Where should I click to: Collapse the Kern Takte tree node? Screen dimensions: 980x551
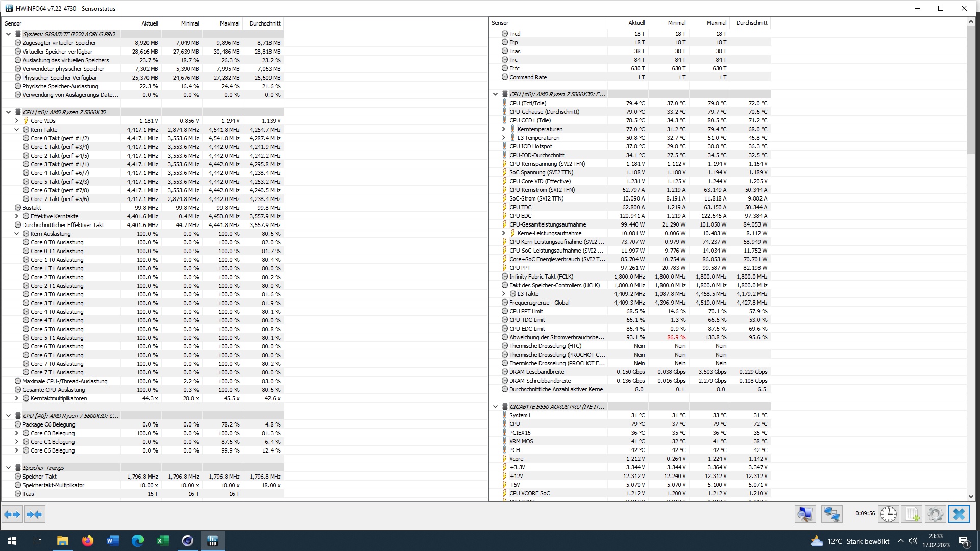17,130
